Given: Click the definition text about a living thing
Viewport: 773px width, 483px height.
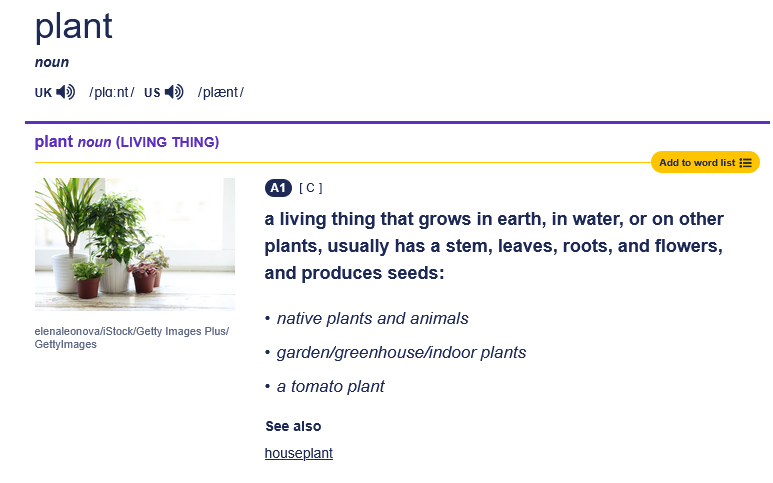Looking at the screenshot, I should coord(494,245).
